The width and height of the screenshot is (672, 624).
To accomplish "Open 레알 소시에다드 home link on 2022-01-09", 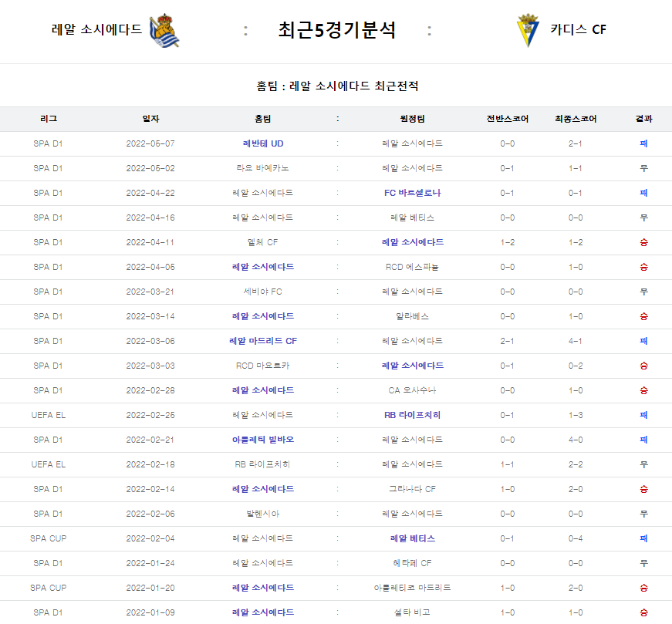I will click(263, 612).
